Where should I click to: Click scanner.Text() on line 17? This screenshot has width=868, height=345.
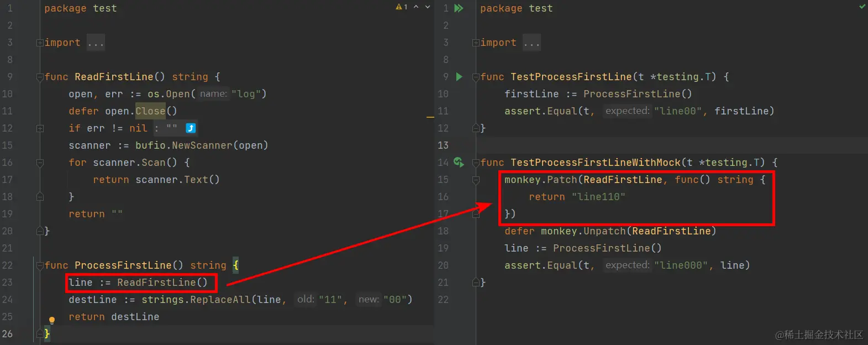point(177,180)
